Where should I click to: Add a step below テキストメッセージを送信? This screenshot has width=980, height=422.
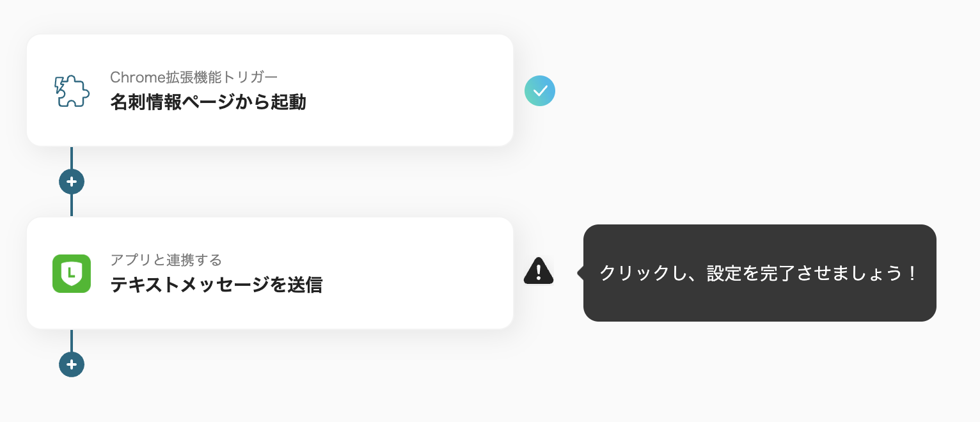[72, 364]
